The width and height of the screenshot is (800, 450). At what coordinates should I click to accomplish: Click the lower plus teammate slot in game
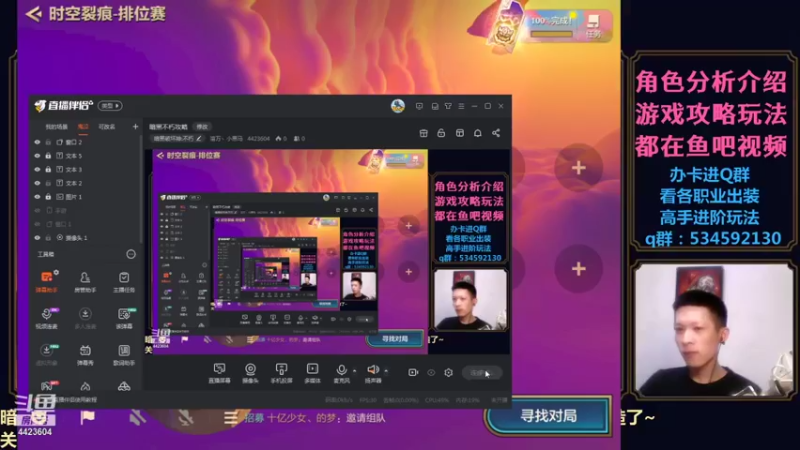click(579, 269)
